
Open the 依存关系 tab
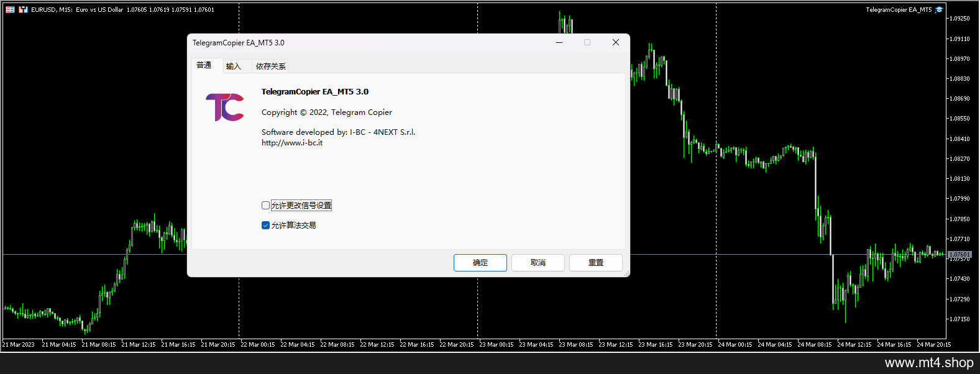tap(270, 66)
